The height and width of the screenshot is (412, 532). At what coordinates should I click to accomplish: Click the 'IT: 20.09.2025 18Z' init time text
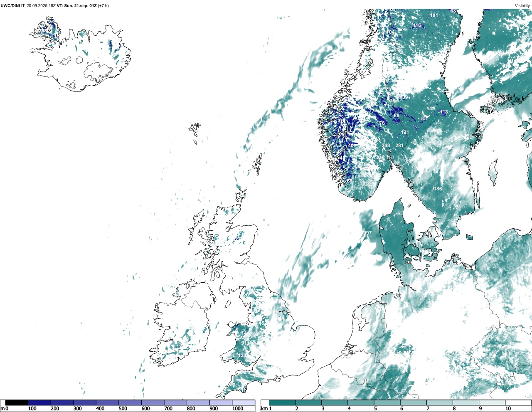pos(39,6)
